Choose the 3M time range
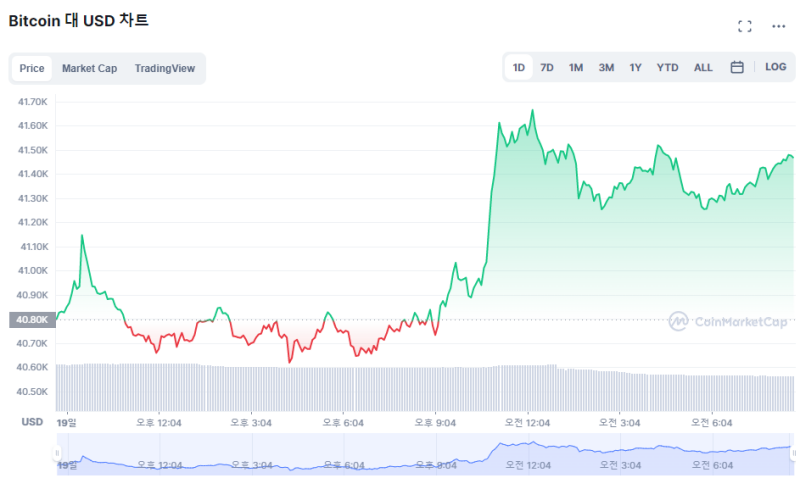800x478 pixels. [x=606, y=67]
